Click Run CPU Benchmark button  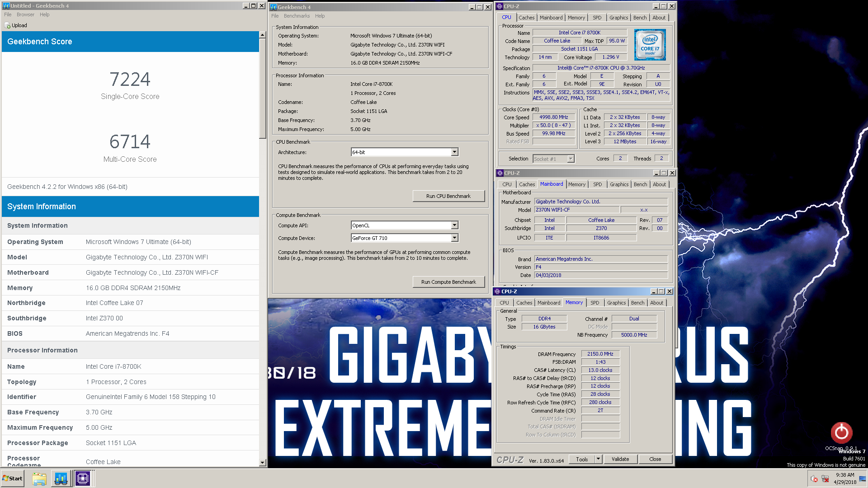[448, 196]
